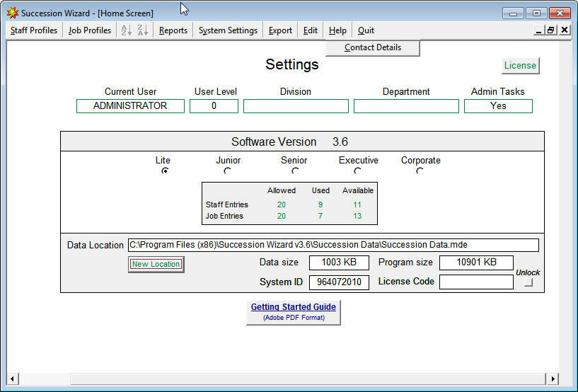Image resolution: width=578 pixels, height=392 pixels.
Task: Click the Staff Entries Available value 11
Action: coord(357,204)
